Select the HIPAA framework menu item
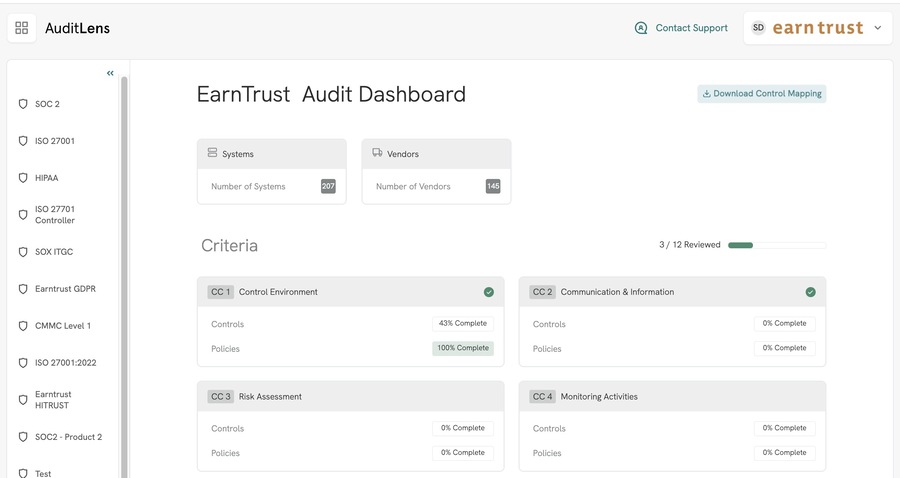900x478 pixels. click(x=46, y=178)
